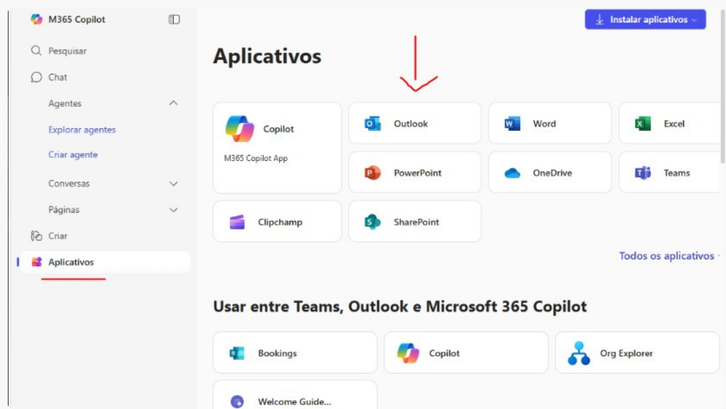Viewport: 726px width, 409px height.
Task: Click the Copilot icon in the Usar entre section
Action: (408, 353)
